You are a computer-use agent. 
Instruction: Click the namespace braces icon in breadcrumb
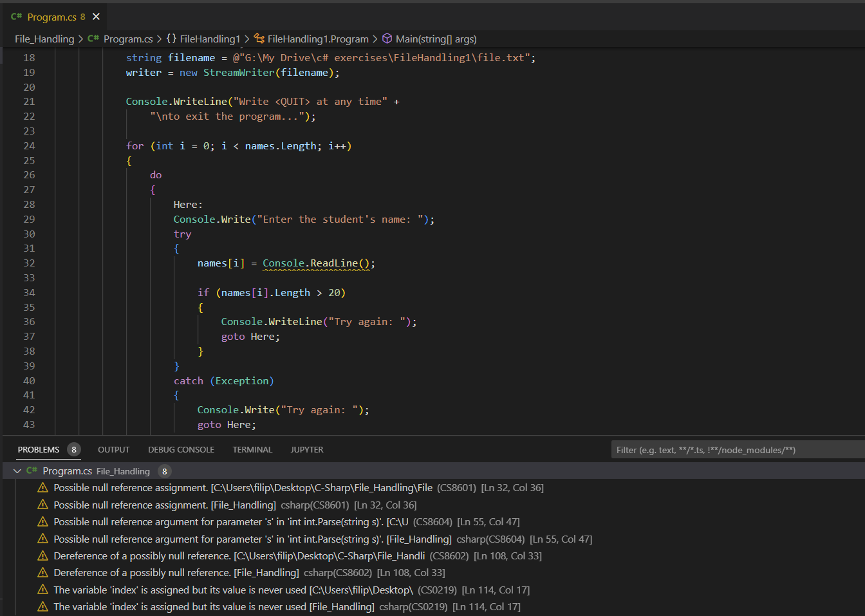pyautogui.click(x=171, y=39)
